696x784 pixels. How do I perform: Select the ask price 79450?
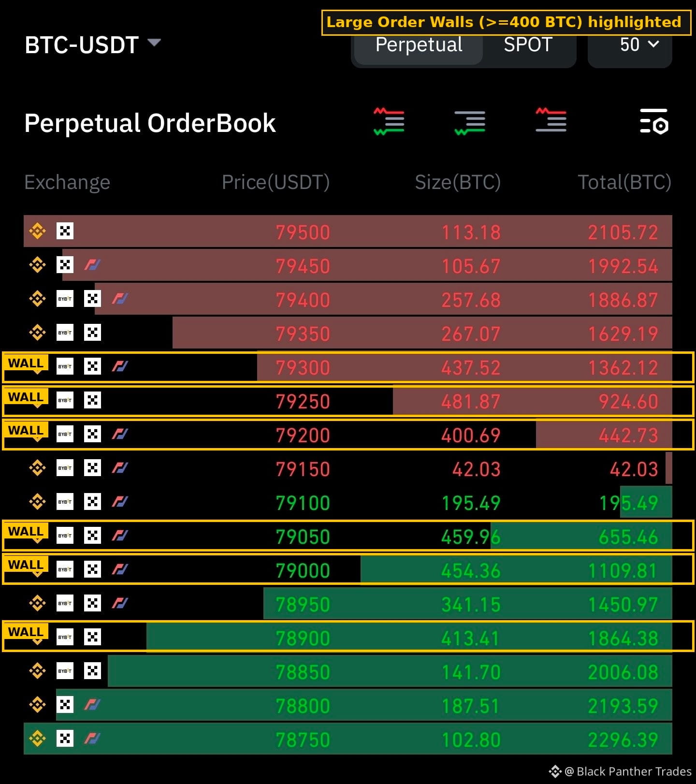tap(303, 266)
